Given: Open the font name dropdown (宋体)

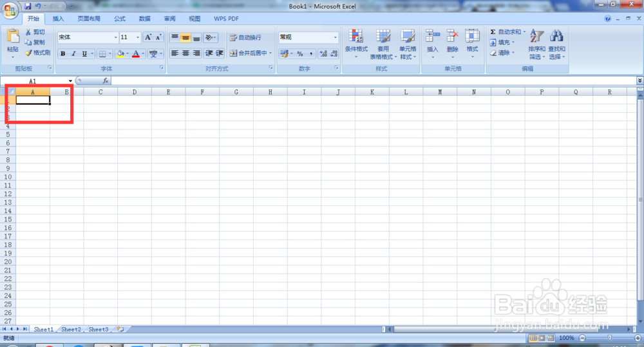Looking at the screenshot, I should [115, 37].
